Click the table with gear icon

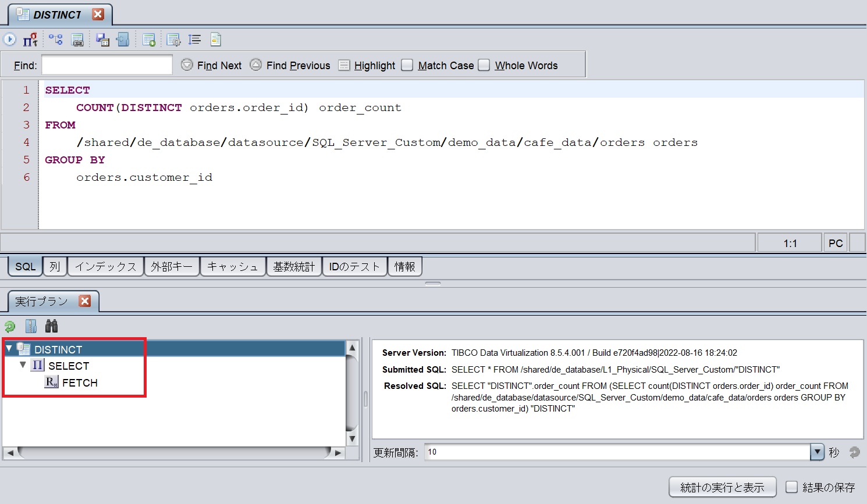tap(173, 40)
